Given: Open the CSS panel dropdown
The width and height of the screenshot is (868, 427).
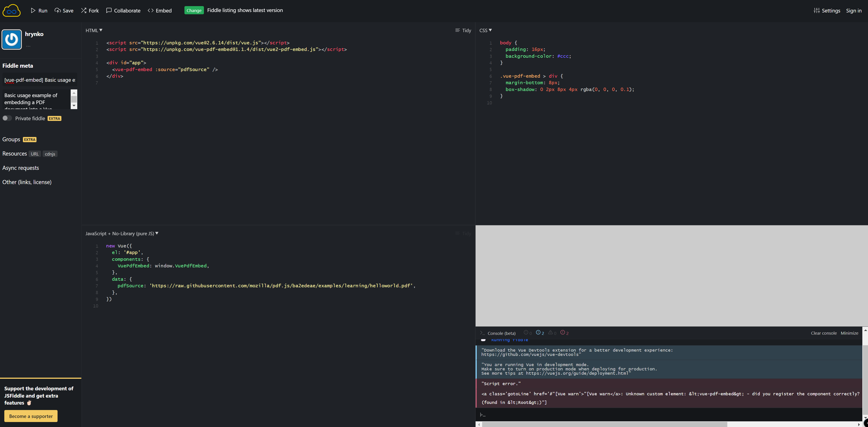Looking at the screenshot, I should tap(486, 30).
